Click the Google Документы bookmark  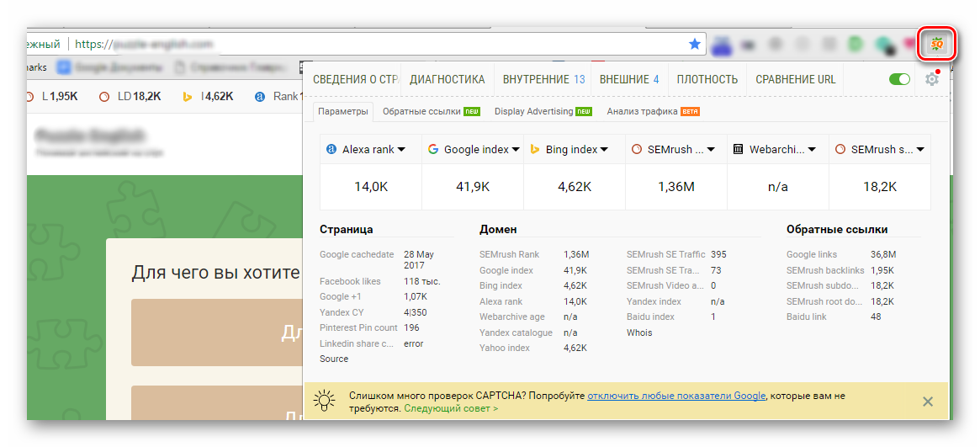click(110, 67)
